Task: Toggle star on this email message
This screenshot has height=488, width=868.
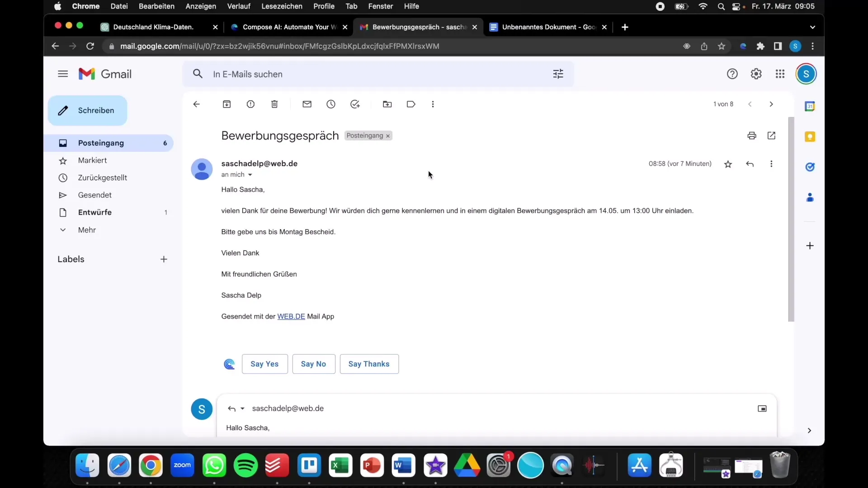Action: (x=728, y=164)
